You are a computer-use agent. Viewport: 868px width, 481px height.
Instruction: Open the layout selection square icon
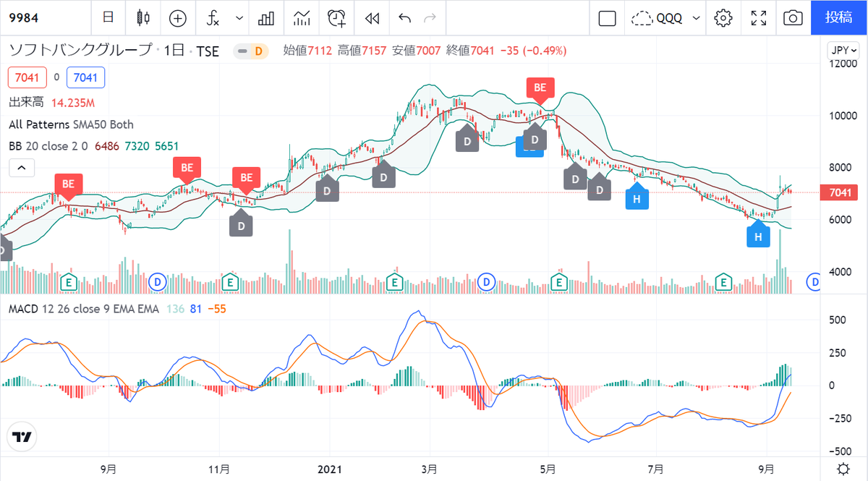tap(607, 17)
